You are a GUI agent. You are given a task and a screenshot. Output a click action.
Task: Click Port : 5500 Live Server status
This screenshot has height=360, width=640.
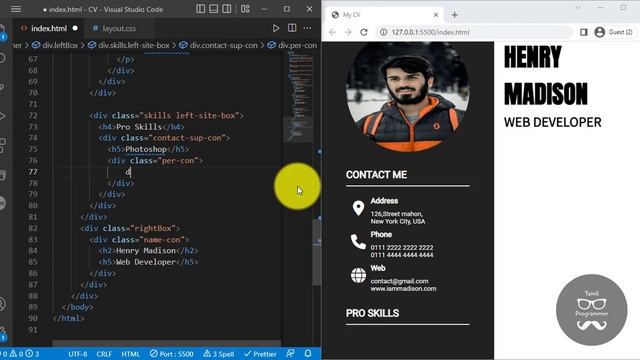171,354
